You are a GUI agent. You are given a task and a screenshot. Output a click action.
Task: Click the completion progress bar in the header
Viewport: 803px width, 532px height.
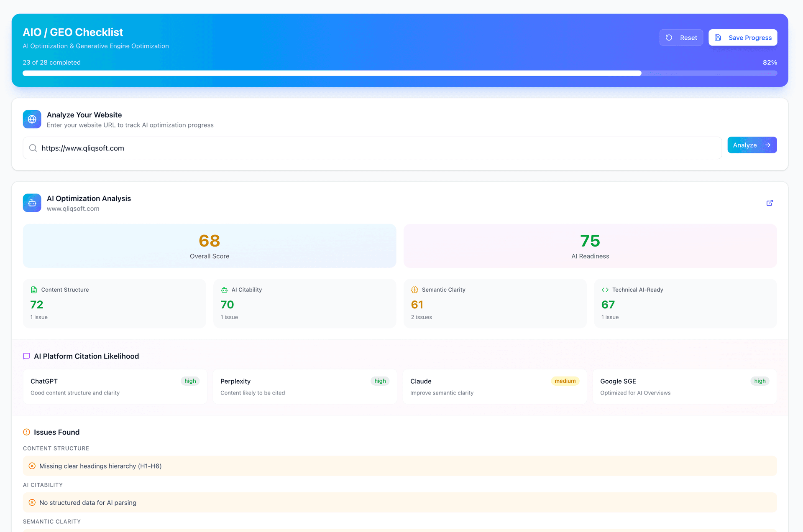pyautogui.click(x=400, y=73)
